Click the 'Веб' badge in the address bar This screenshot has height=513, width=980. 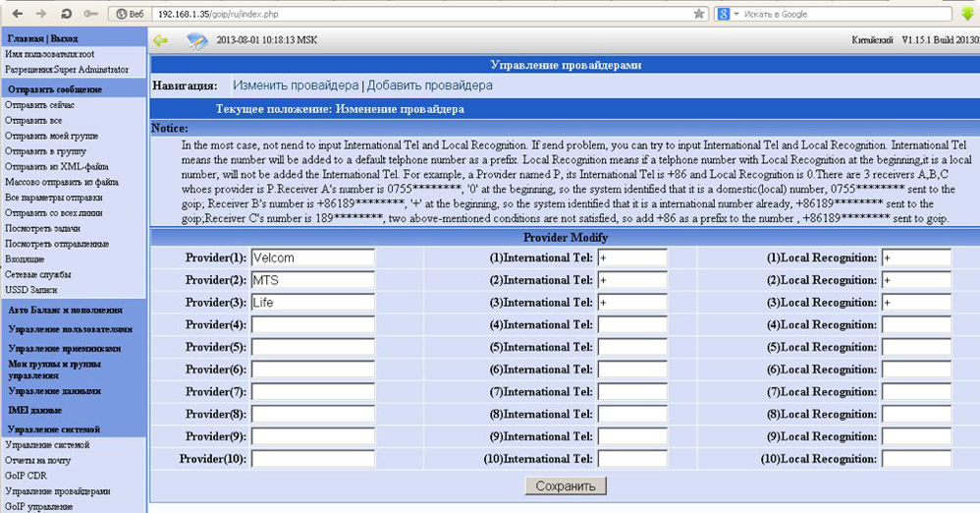pyautogui.click(x=130, y=14)
